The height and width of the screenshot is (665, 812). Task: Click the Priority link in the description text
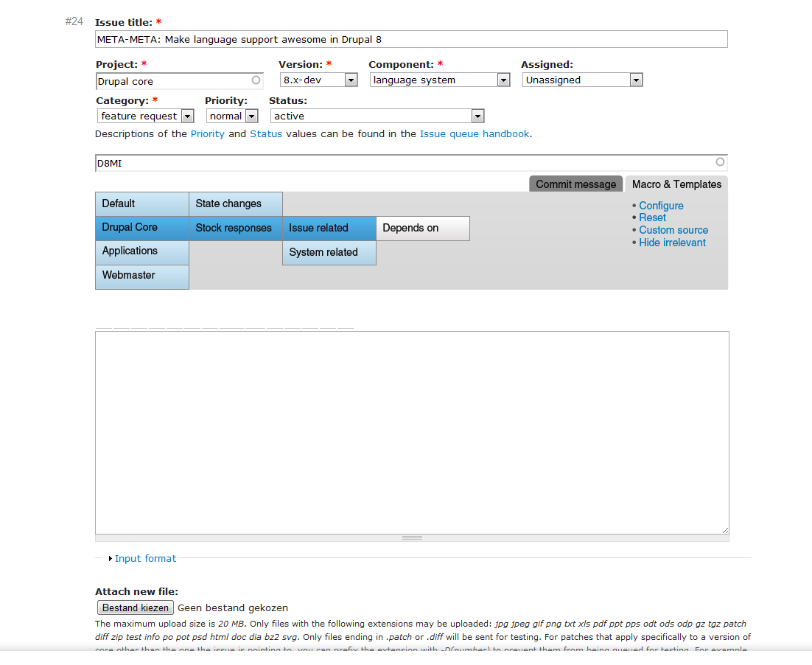[208, 133]
